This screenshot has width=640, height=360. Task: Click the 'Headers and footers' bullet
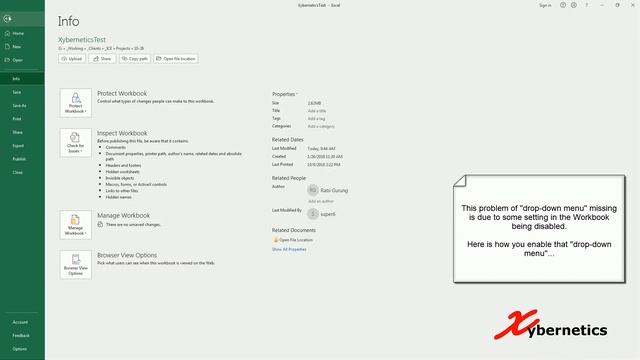(123, 165)
